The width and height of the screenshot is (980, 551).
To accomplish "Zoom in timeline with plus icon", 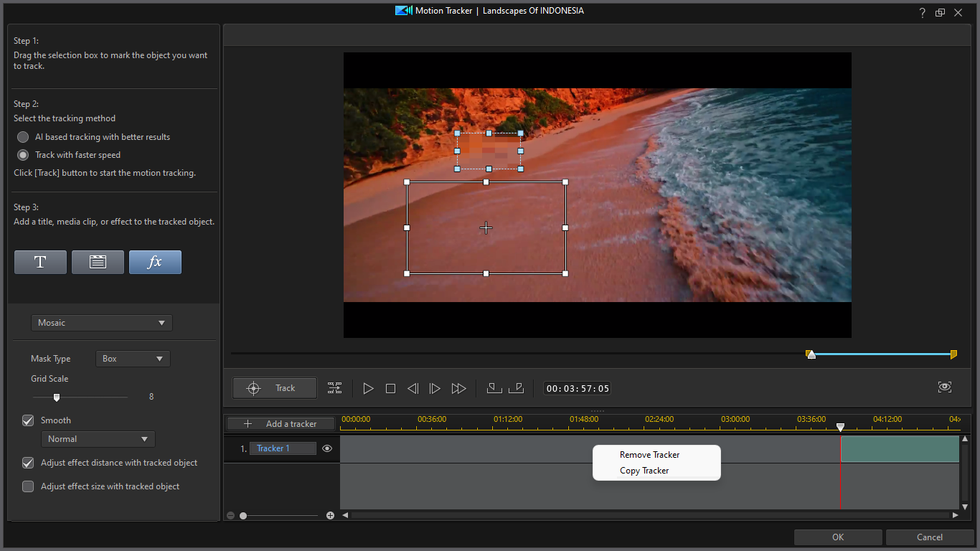I will pyautogui.click(x=330, y=515).
